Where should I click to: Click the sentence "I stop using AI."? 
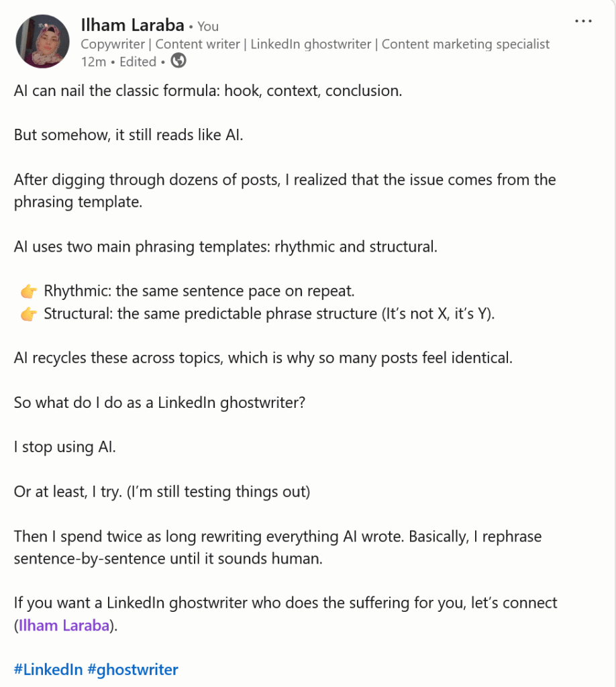pos(65,447)
